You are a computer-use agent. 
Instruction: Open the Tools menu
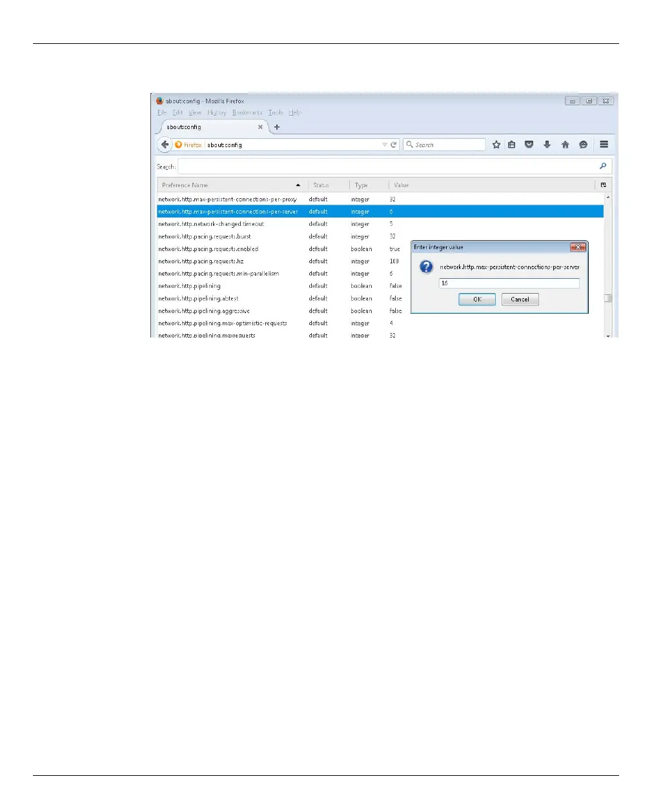tap(276, 112)
